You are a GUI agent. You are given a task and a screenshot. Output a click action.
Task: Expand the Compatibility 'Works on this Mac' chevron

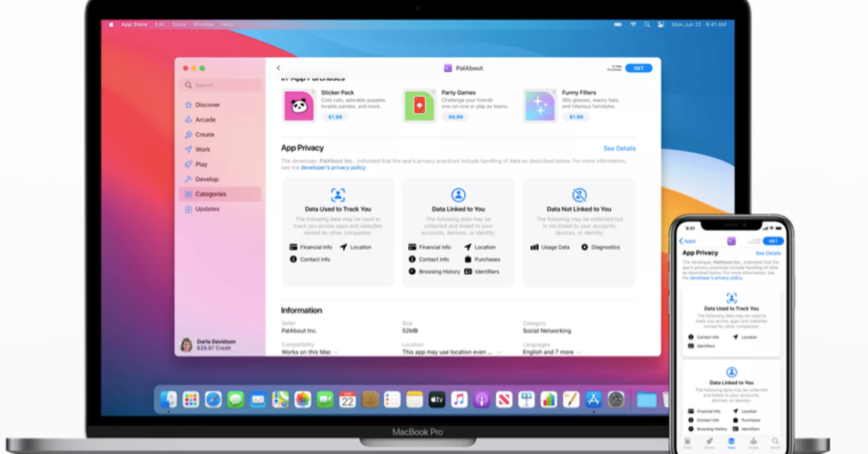(337, 353)
